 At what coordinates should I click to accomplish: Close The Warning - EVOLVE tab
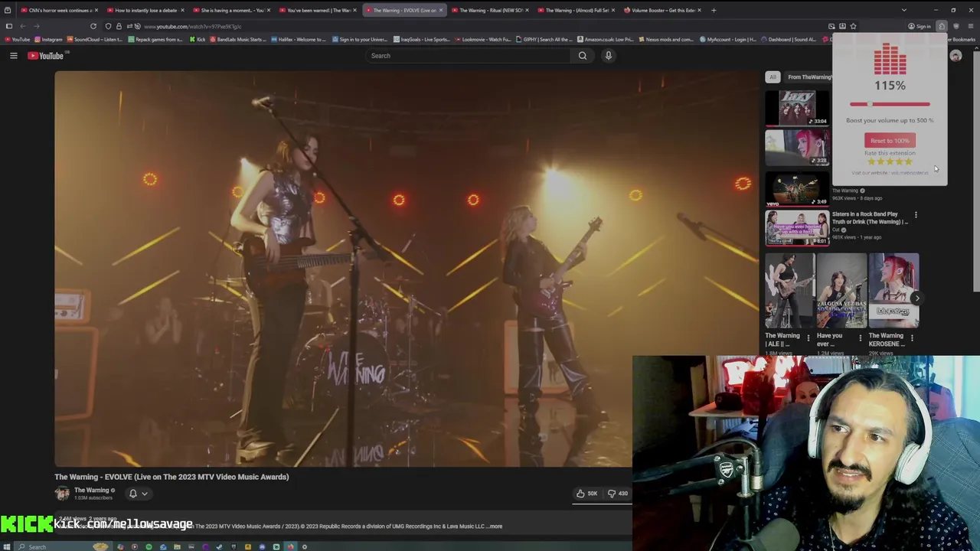[440, 10]
